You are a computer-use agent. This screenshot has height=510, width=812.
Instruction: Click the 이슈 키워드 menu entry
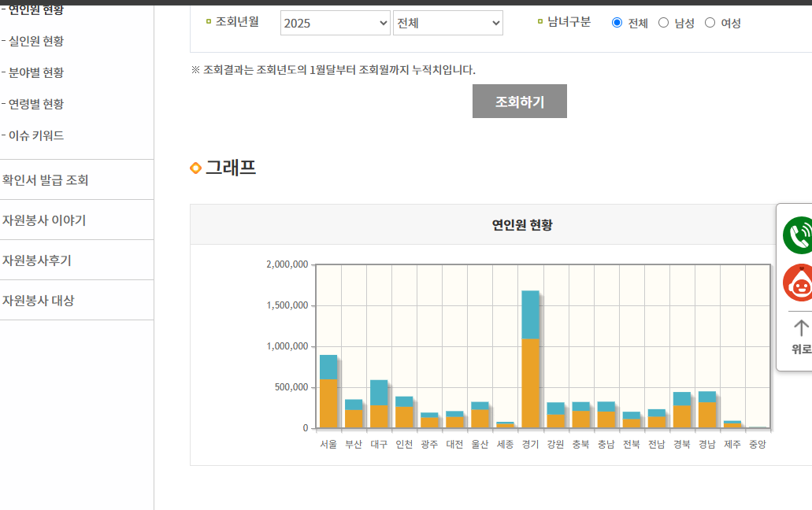[x=36, y=135]
